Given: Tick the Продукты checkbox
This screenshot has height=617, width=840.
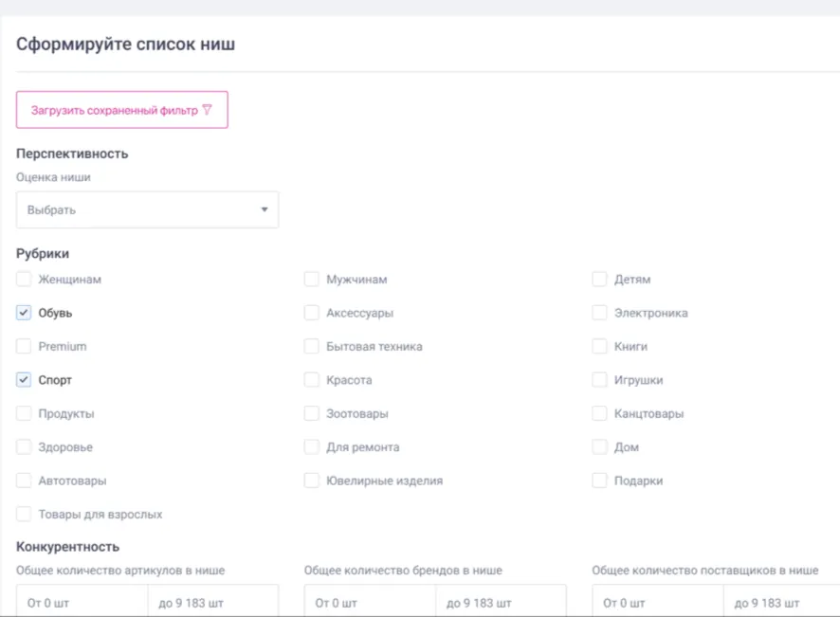Looking at the screenshot, I should click(x=24, y=413).
